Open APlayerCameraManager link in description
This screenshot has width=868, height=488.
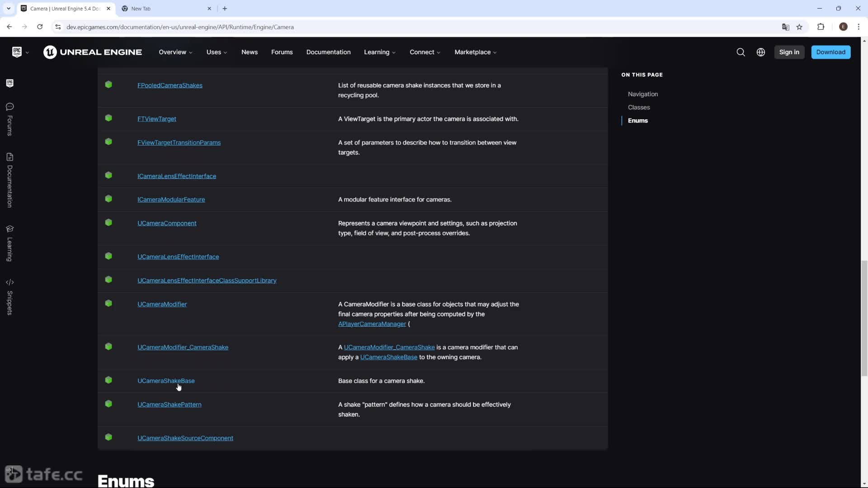[372, 324]
